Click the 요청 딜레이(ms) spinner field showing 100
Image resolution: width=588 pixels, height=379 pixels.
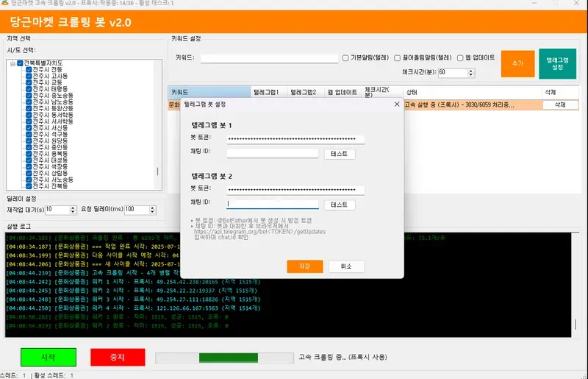click(x=137, y=210)
